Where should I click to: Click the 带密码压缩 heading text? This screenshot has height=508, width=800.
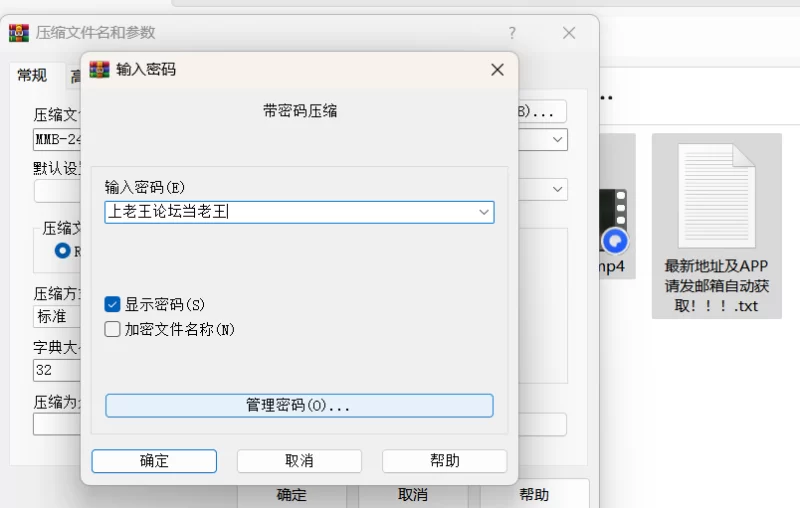(300, 111)
